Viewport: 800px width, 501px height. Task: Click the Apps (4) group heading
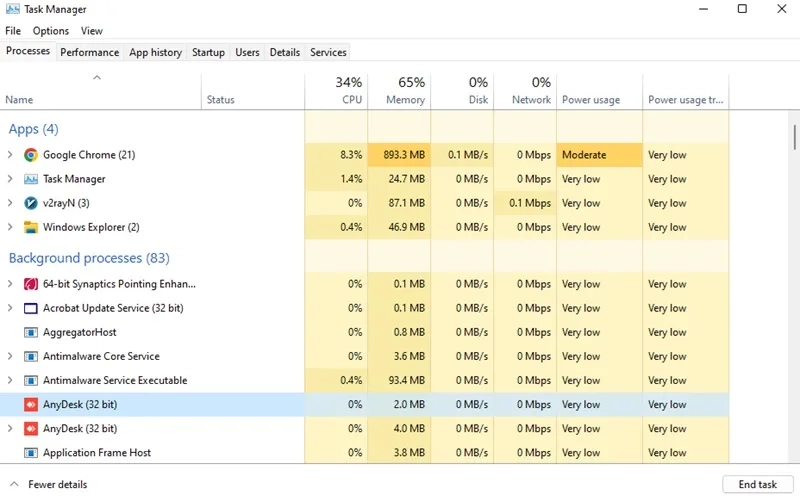33,129
